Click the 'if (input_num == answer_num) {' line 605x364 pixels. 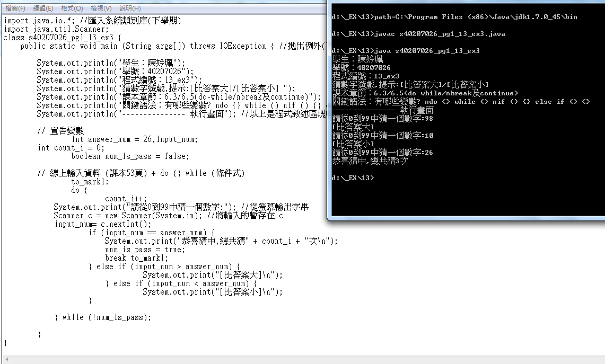coord(152,233)
